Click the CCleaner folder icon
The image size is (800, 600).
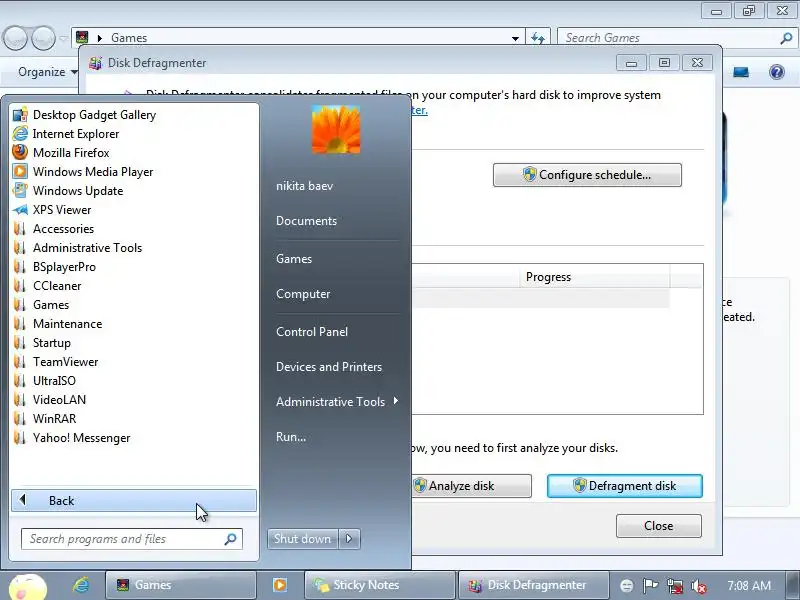(20, 286)
